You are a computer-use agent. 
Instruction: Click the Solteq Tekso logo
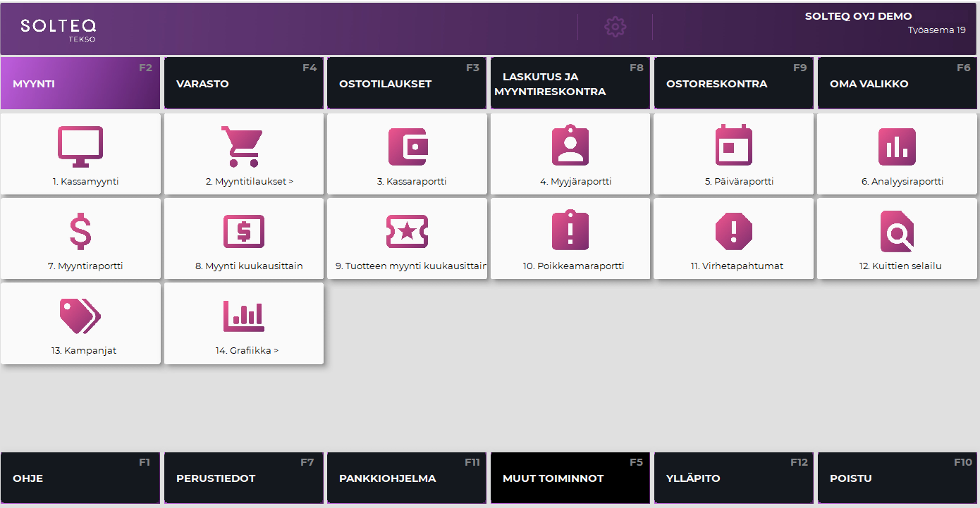click(59, 29)
